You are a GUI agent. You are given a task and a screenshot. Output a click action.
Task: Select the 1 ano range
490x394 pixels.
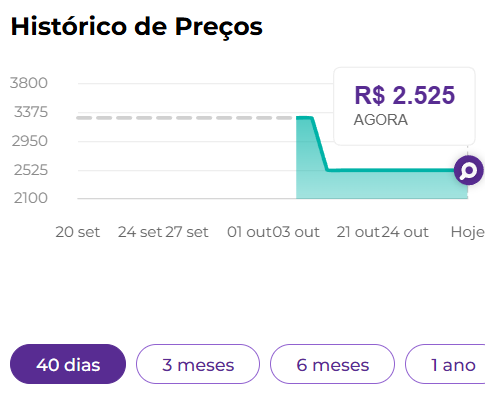coord(447,364)
